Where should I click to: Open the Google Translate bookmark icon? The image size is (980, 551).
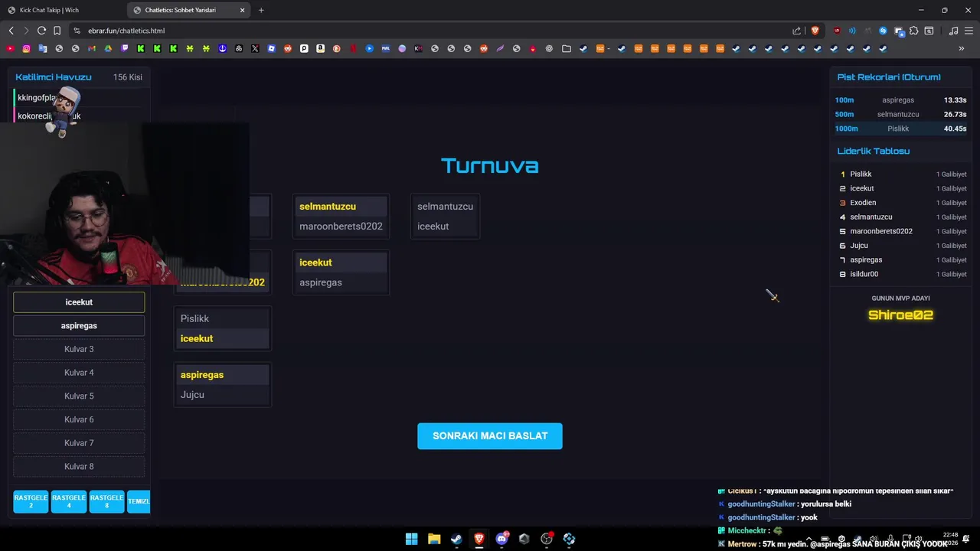coord(42,48)
